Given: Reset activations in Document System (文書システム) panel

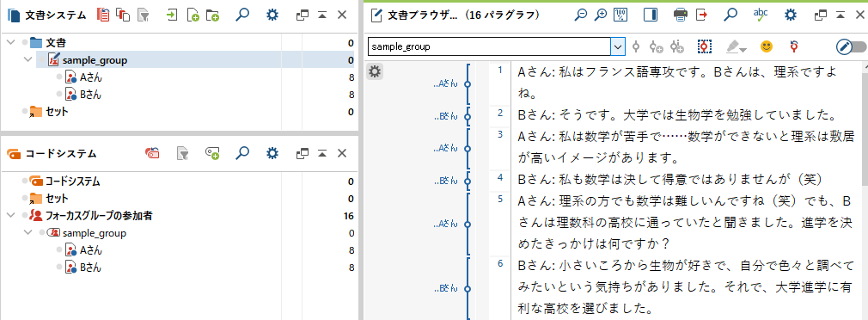Looking at the screenshot, I should [x=103, y=15].
